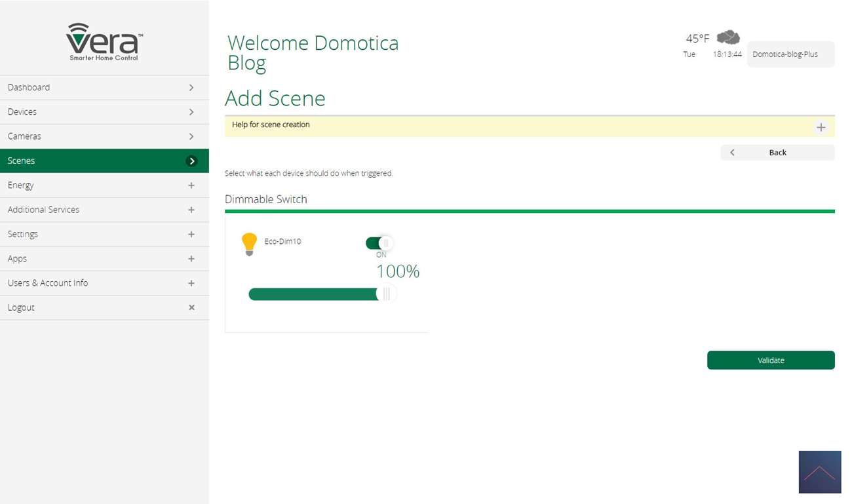This screenshot has height=504, width=852.
Task: Click the Validate button
Action: 770,360
